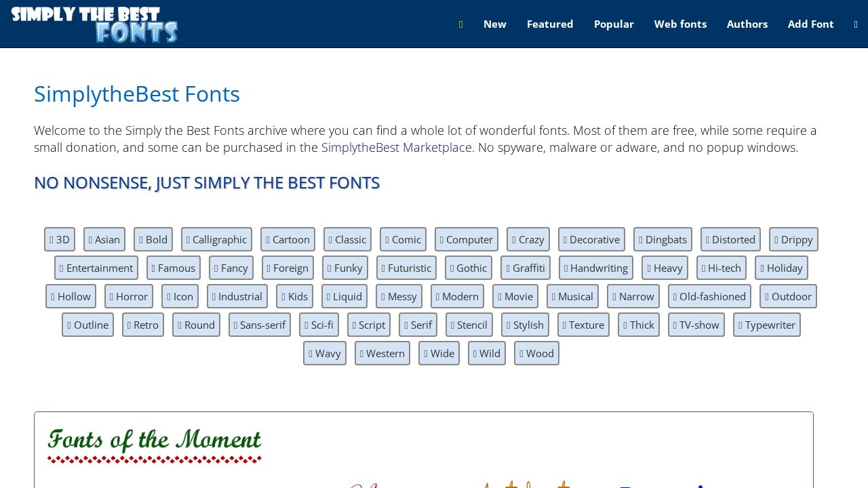Click the home icon in navigation bar
868x488 pixels.
(x=461, y=24)
